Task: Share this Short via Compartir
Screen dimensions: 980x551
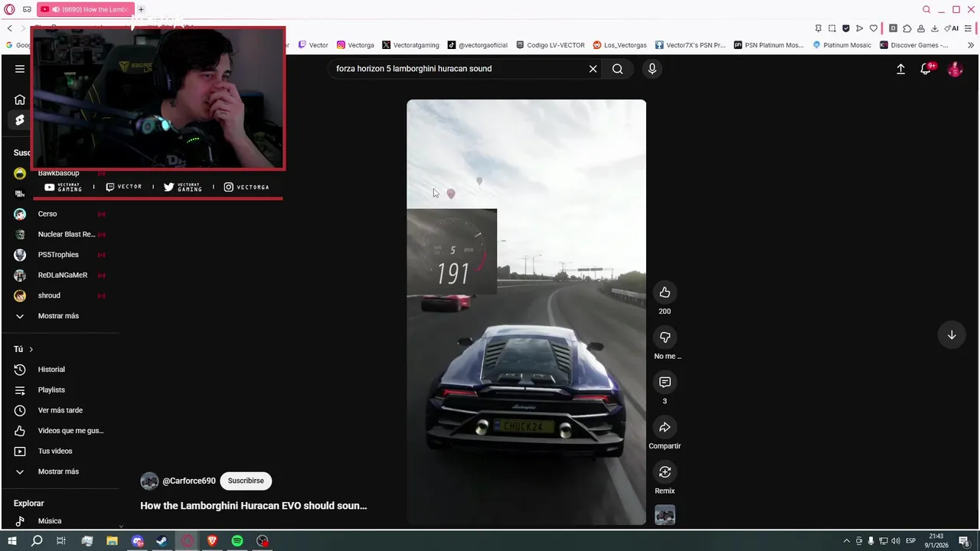Action: pyautogui.click(x=665, y=427)
